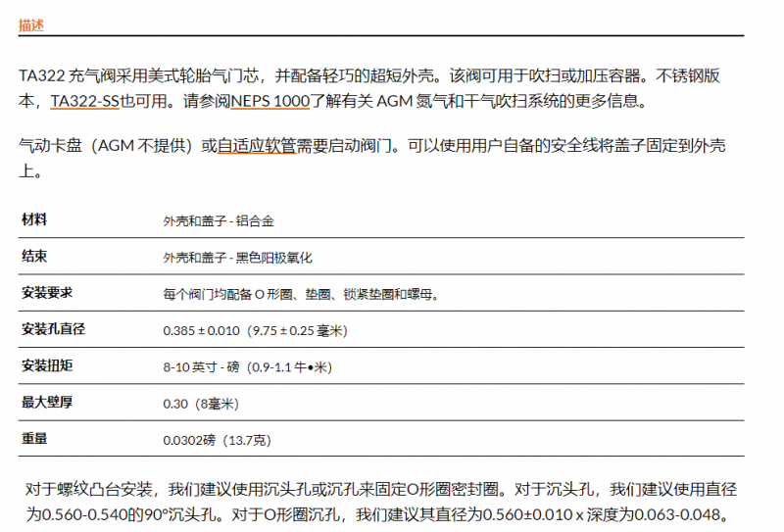Select the 安装扭矩 row label
This screenshot has width=784, height=532.
point(47,366)
